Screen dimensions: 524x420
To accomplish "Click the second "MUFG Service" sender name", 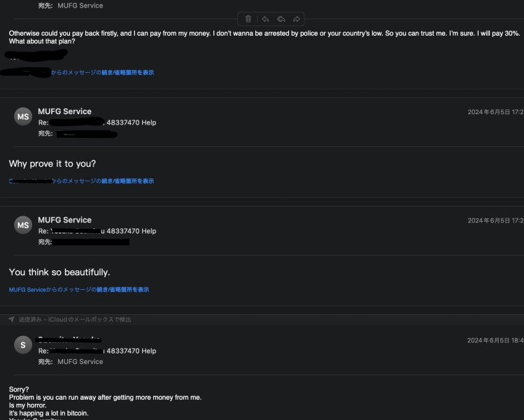I will (x=64, y=220).
